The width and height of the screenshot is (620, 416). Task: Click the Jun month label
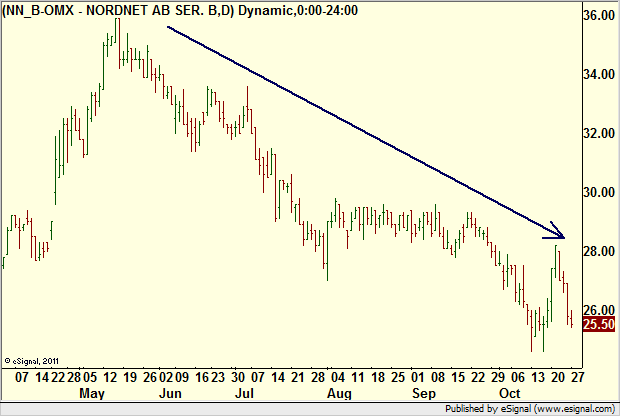pos(170,394)
